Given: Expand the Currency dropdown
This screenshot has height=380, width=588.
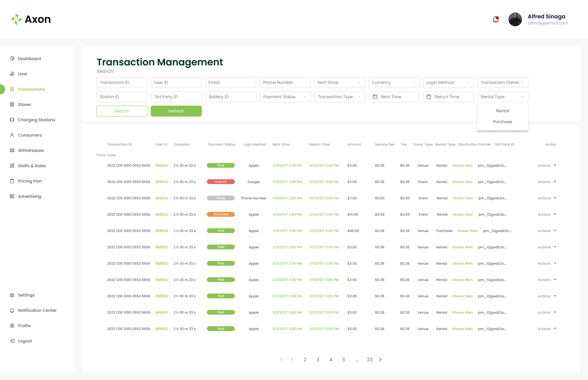Looking at the screenshot, I should click(394, 82).
